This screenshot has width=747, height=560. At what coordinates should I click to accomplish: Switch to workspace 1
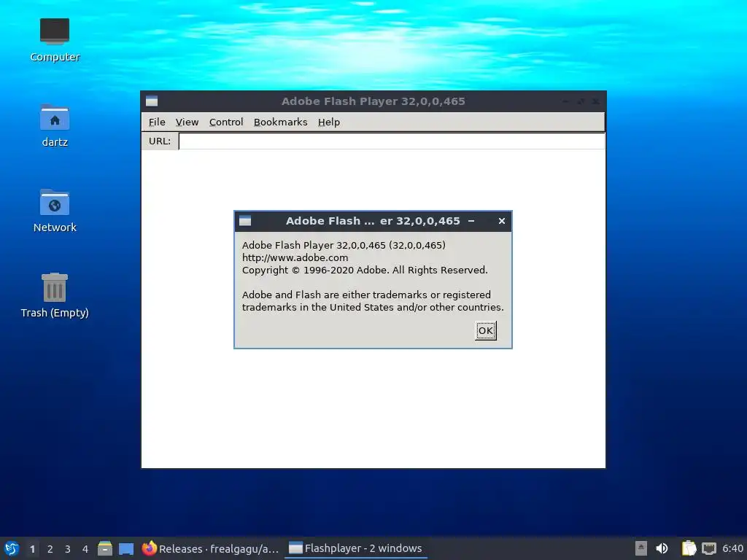(x=32, y=548)
